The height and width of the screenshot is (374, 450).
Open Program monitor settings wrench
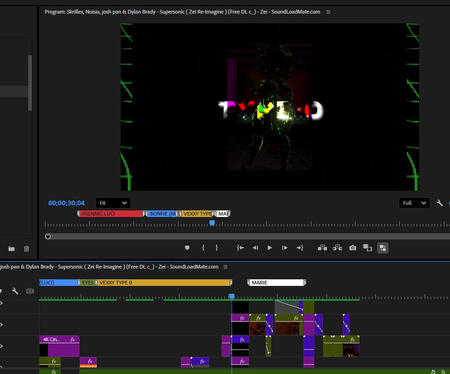[x=440, y=203]
